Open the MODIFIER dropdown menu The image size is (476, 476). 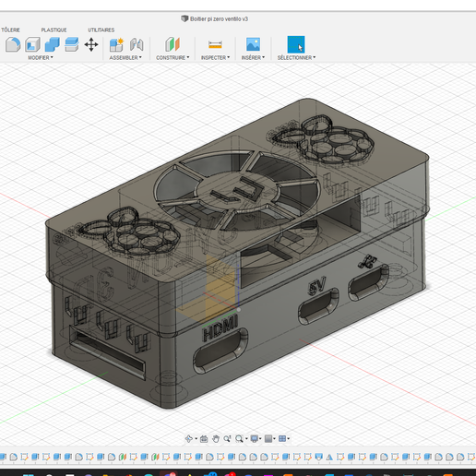[41, 58]
